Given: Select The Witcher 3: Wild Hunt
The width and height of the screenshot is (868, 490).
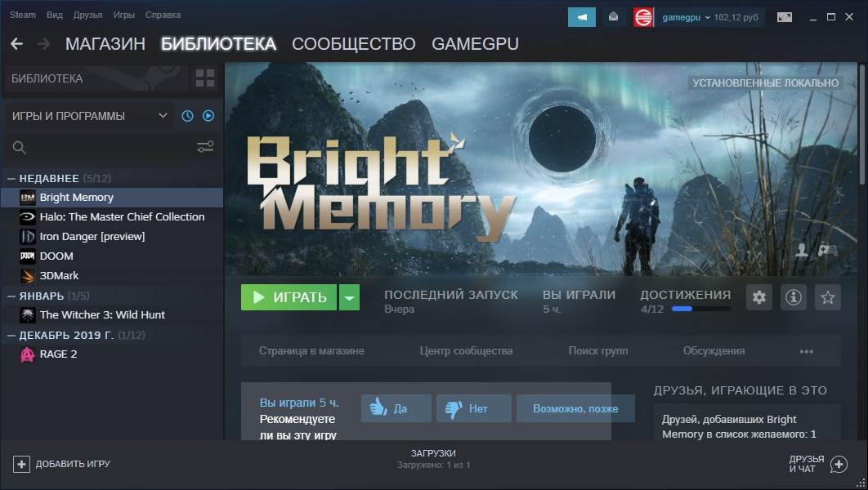Looking at the screenshot, I should [x=112, y=314].
